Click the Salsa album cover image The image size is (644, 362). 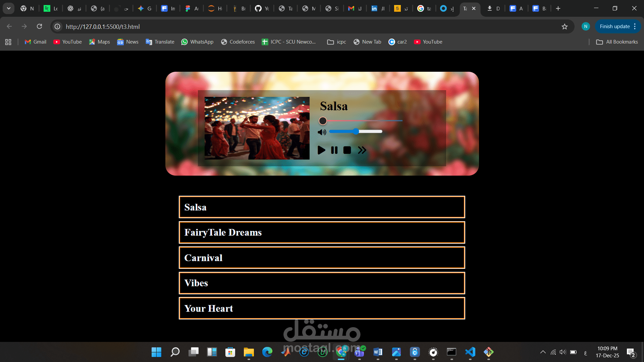(x=257, y=128)
